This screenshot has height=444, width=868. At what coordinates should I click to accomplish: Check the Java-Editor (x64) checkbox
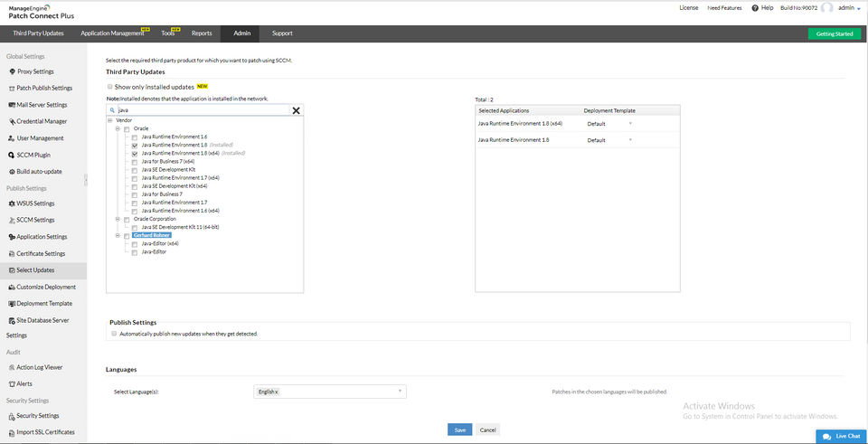pos(135,243)
